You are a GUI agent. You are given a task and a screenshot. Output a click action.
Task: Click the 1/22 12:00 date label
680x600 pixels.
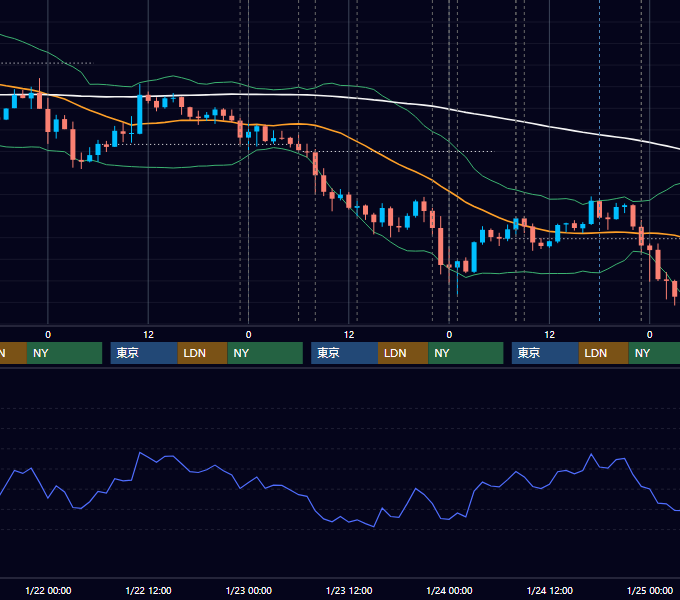pos(148,590)
